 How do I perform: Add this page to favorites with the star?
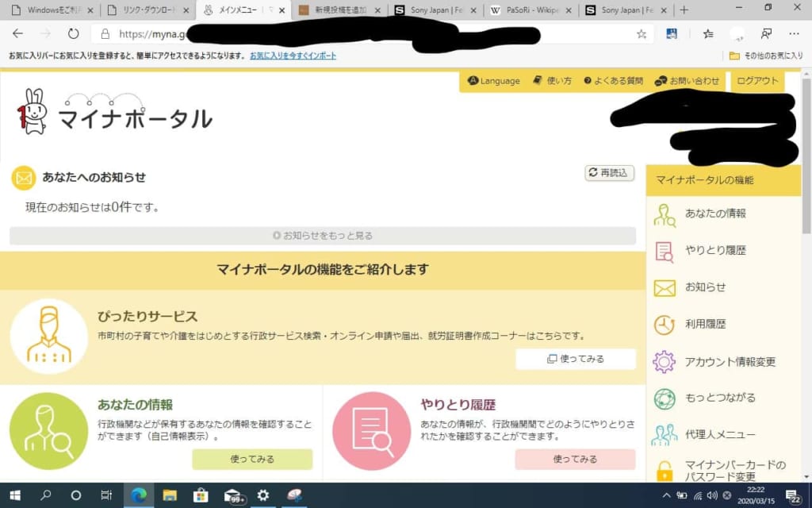642,34
